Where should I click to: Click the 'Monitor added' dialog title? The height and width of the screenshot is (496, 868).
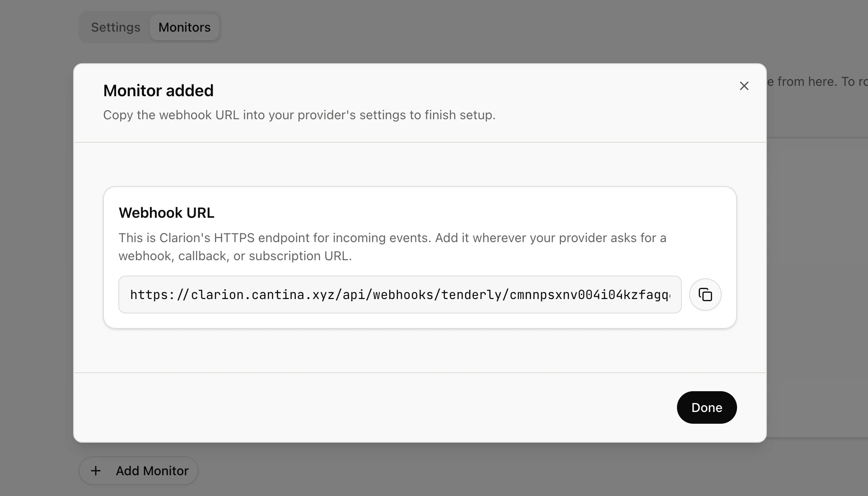coord(158,90)
